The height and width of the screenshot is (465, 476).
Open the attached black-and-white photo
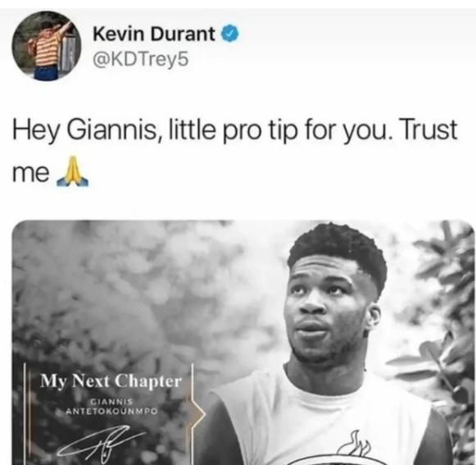point(243,342)
